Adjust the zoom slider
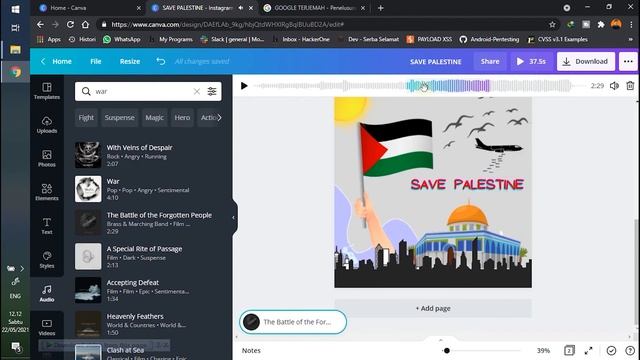 tap(447, 350)
